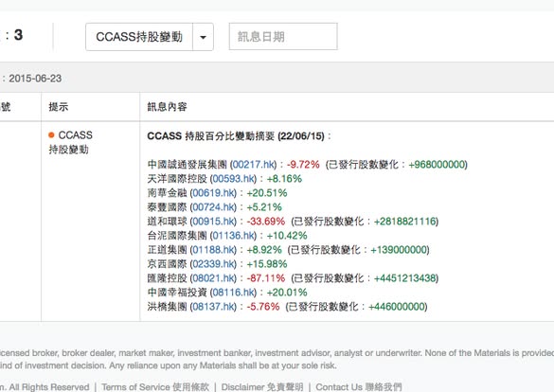Viewport: 554px width, 392px height.
Task: Click the +10.42% change value
Action: click(x=287, y=236)
